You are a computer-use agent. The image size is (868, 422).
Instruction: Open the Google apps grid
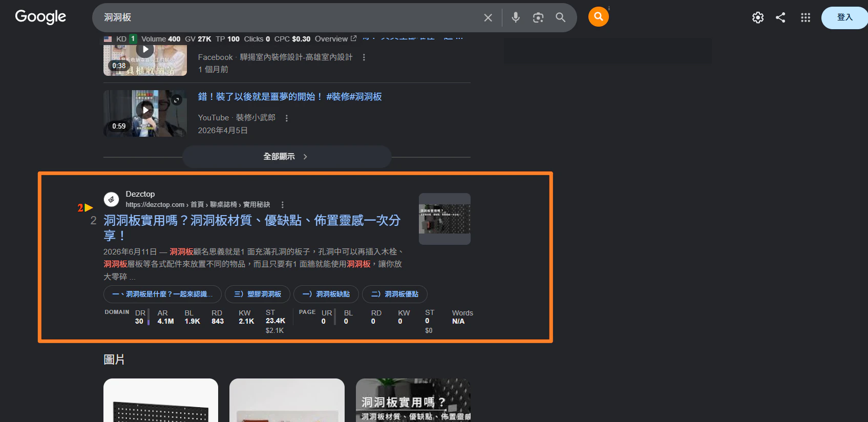pos(806,17)
